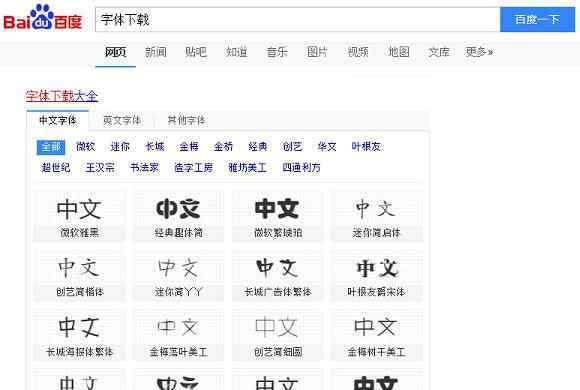Screen dimensions: 580x390
Task: Select the 中文字体 tab
Action: coord(58,120)
